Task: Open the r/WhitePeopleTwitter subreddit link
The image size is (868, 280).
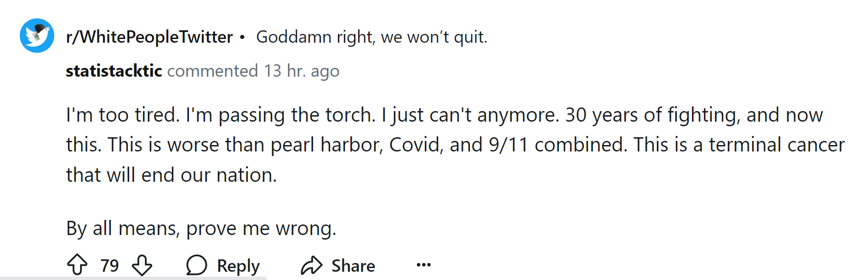Action: point(149,37)
